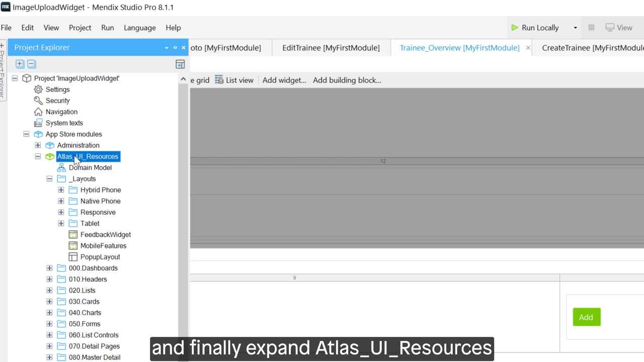
Task: Click the View monitor icon in the toolbar
Action: [610, 27]
